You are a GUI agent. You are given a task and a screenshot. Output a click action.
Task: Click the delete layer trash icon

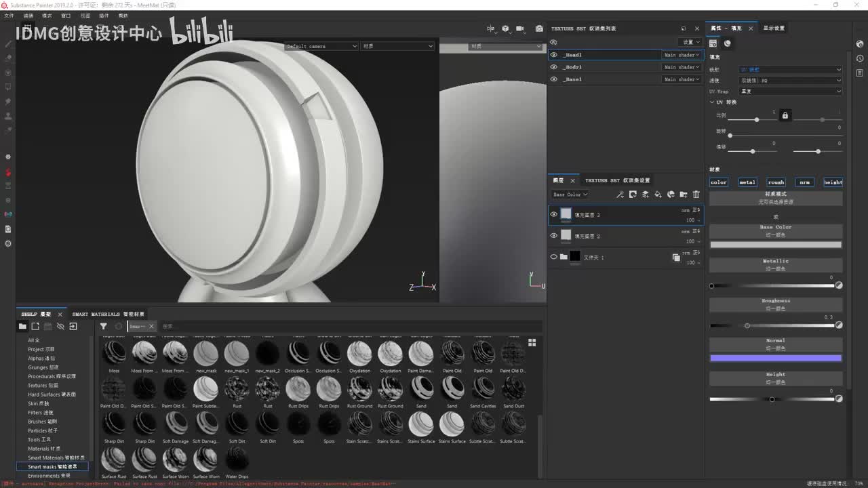(x=696, y=195)
